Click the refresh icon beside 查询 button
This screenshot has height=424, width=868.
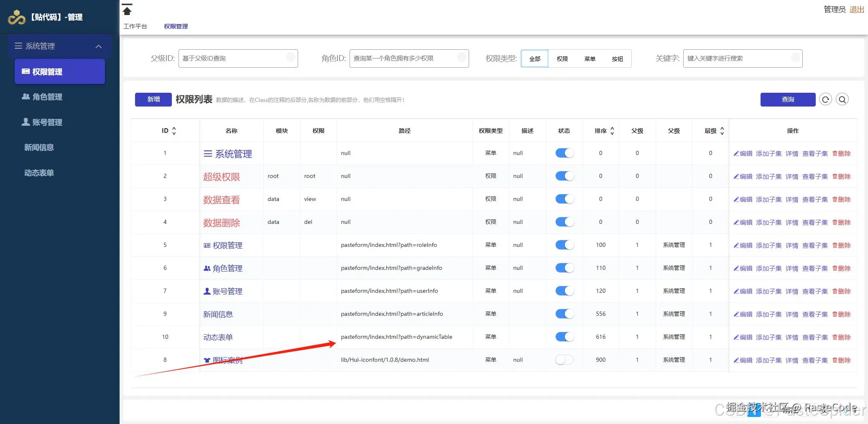[825, 99]
